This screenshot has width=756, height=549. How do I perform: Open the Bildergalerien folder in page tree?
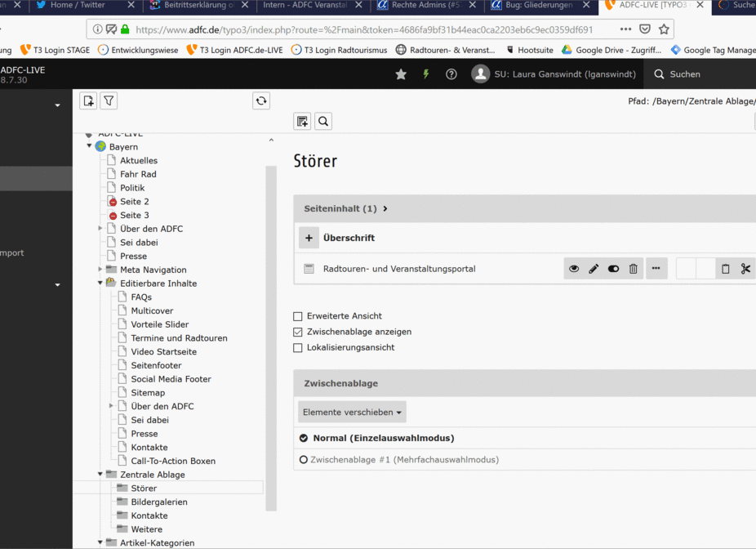[x=158, y=502]
